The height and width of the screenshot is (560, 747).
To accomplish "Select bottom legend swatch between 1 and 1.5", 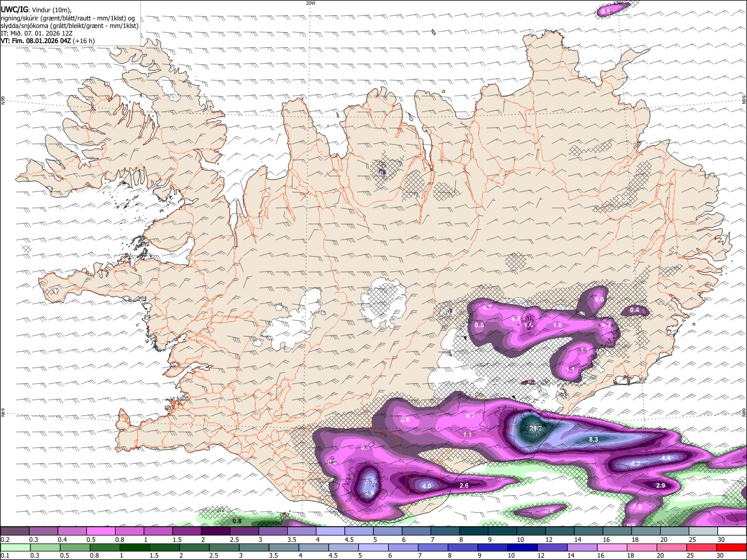I will pyautogui.click(x=135, y=547).
